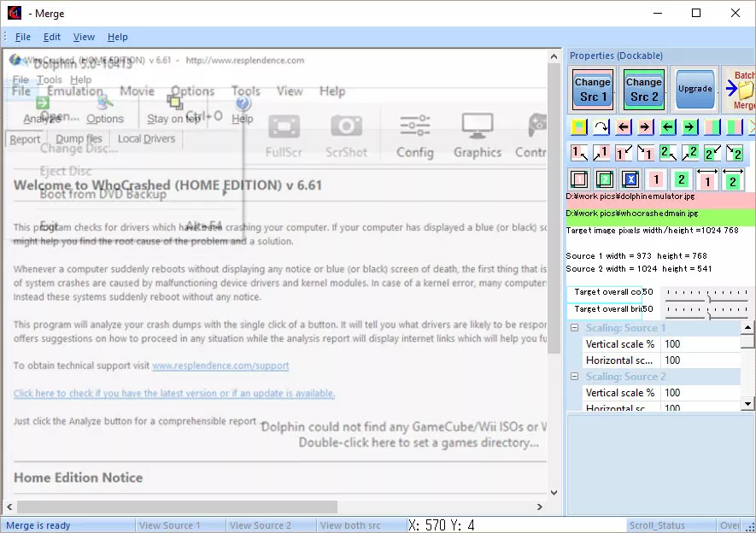Click the whocrashedmain.jpg source path
Image resolution: width=756 pixels, height=533 pixels.
pyautogui.click(x=632, y=213)
